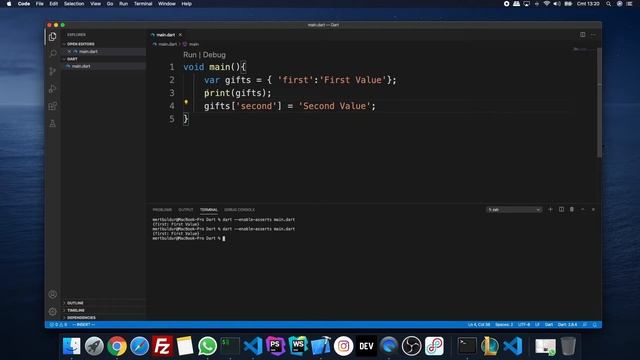This screenshot has height=360, width=640.
Task: Click the terminal command prompt line
Action: coord(189,238)
